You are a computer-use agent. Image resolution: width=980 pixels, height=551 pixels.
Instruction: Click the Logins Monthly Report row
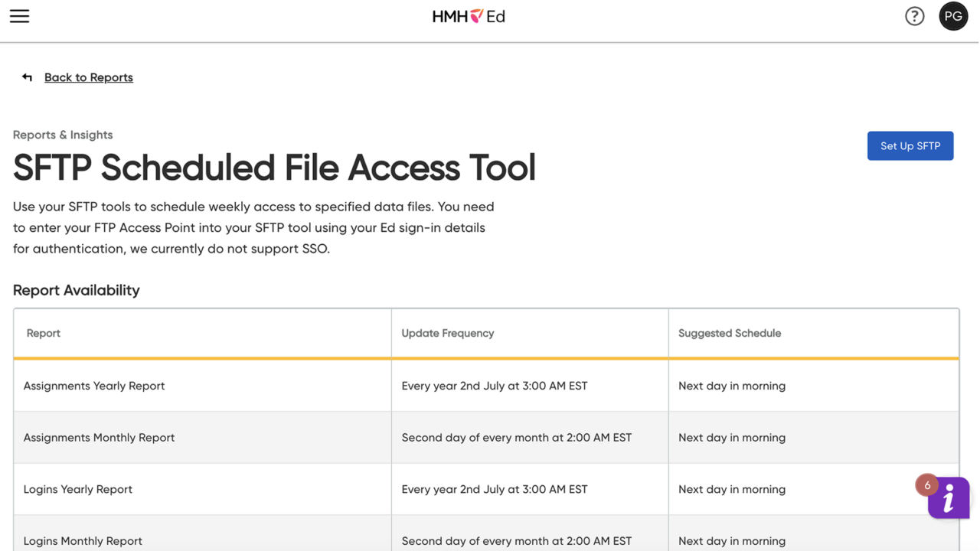click(83, 540)
